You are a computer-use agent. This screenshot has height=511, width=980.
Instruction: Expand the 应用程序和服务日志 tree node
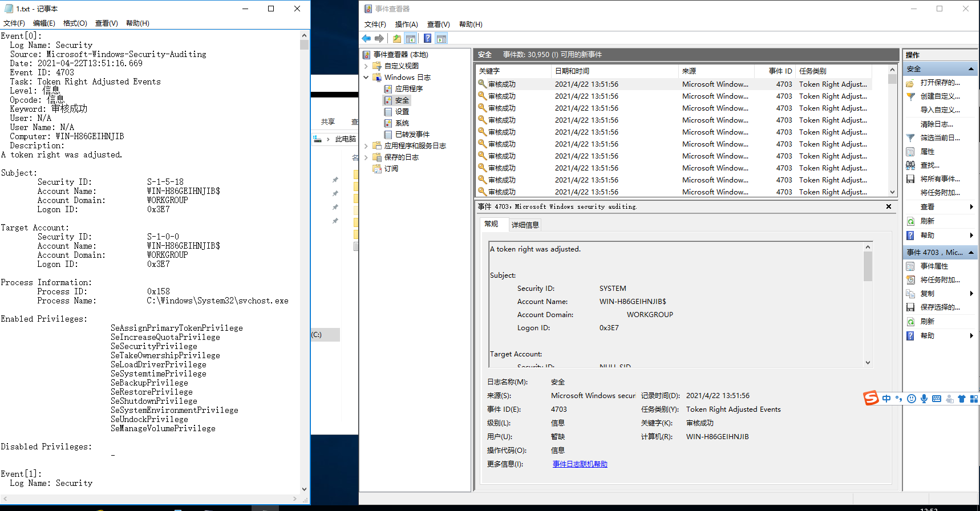(x=366, y=146)
